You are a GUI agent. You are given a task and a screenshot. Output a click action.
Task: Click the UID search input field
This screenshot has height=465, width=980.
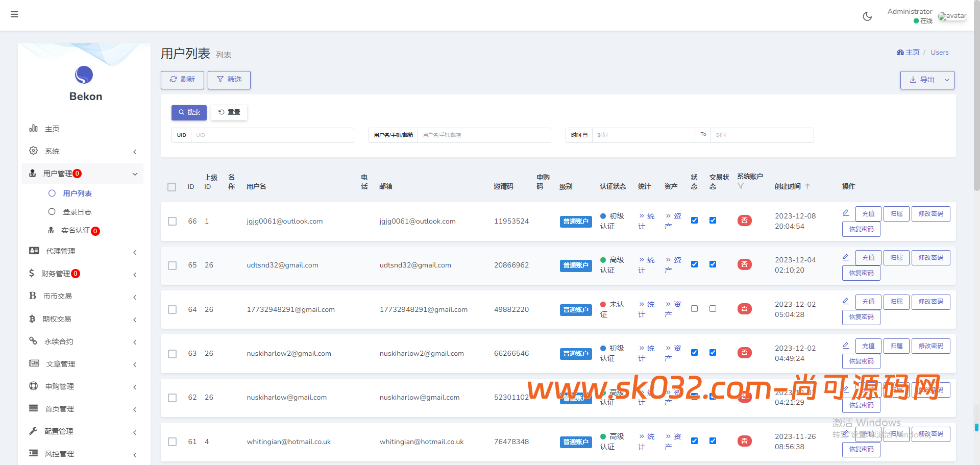click(x=272, y=135)
